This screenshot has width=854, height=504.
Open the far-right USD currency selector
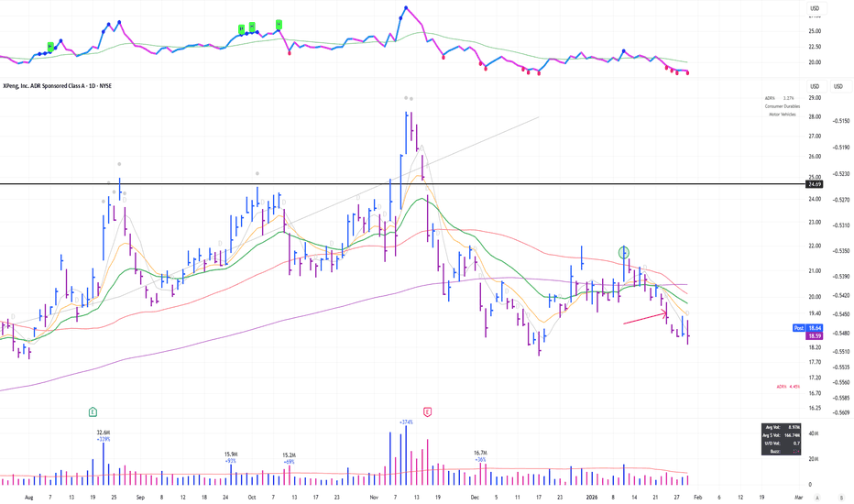point(838,86)
